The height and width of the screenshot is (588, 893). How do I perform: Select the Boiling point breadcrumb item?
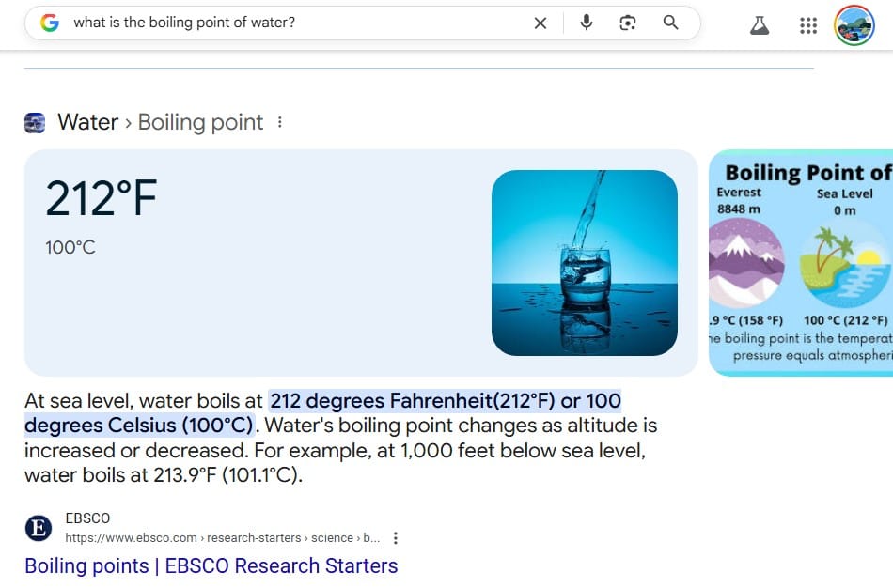pos(200,122)
